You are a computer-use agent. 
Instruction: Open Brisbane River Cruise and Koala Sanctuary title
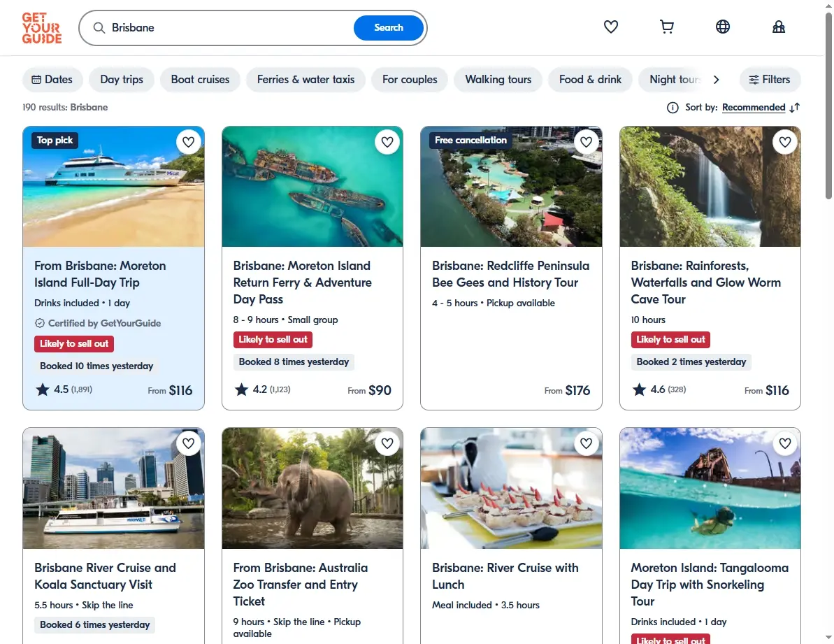click(x=106, y=576)
